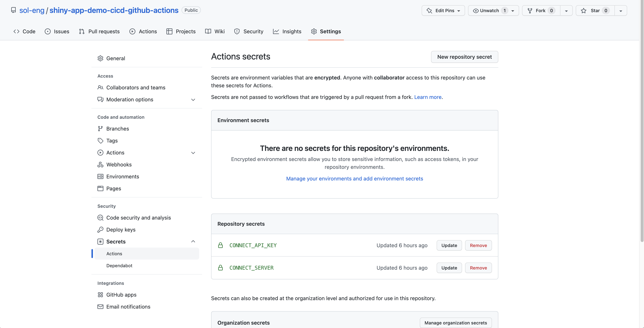Viewport: 644px width, 328px height.
Task: Select Actions under Secrets in sidebar
Action: pyautogui.click(x=146, y=254)
